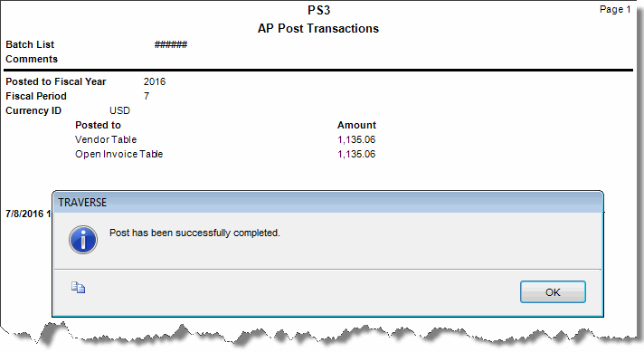The height and width of the screenshot is (352, 644).
Task: Select the Batch List label
Action: [x=30, y=44]
